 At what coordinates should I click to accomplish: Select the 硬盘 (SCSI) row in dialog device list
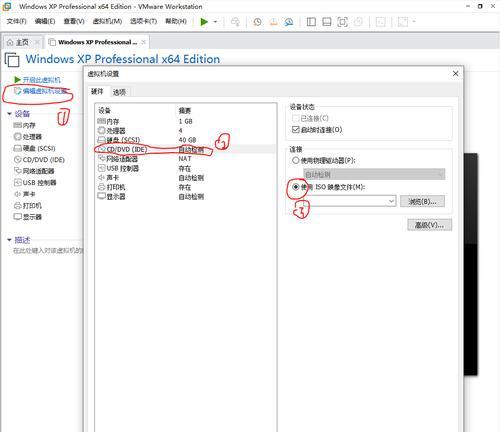coord(185,140)
